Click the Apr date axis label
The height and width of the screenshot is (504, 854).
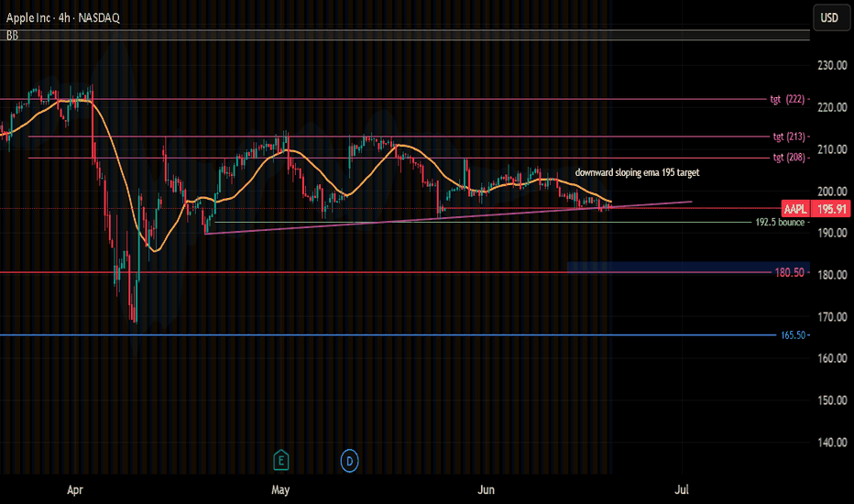74,490
